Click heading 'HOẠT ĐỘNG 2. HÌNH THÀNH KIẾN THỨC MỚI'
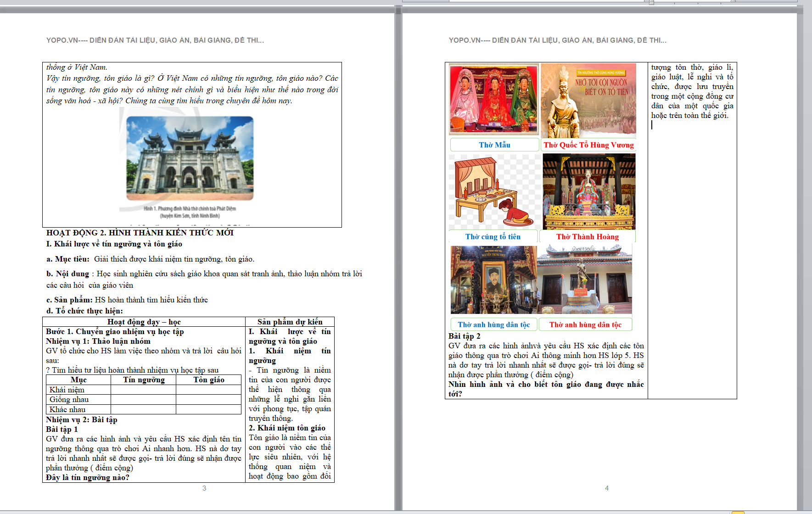 pyautogui.click(x=140, y=233)
